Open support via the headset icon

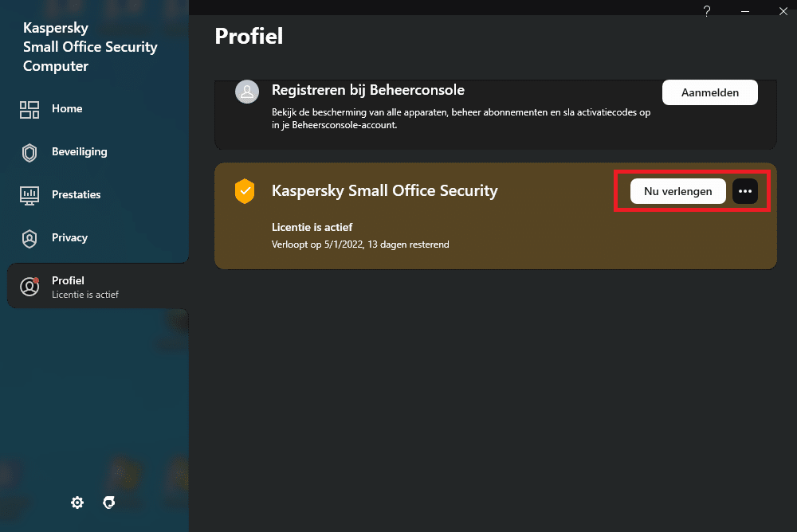[109, 503]
